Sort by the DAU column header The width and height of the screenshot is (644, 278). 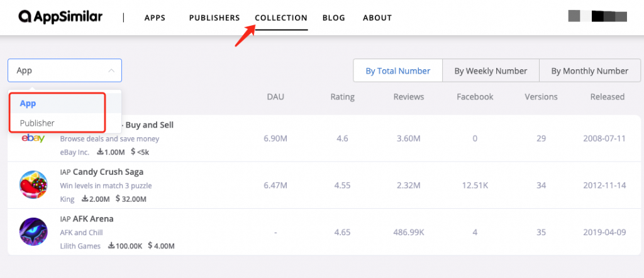[275, 97]
